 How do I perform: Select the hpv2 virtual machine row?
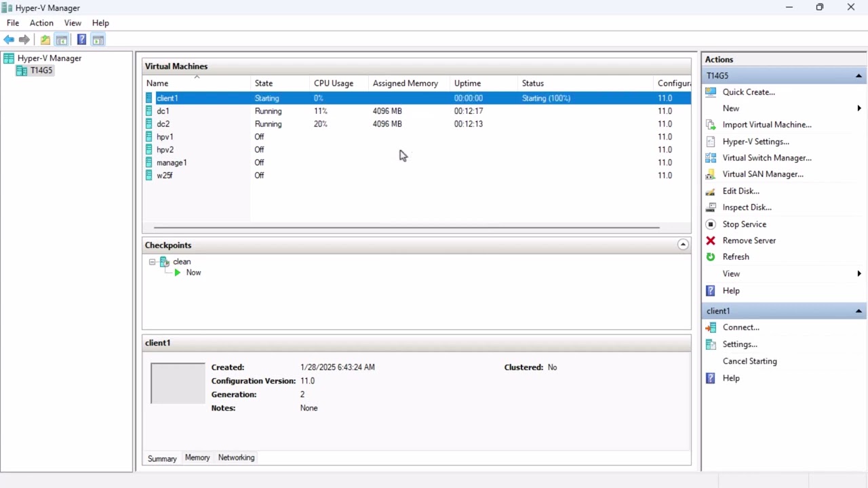click(x=416, y=150)
